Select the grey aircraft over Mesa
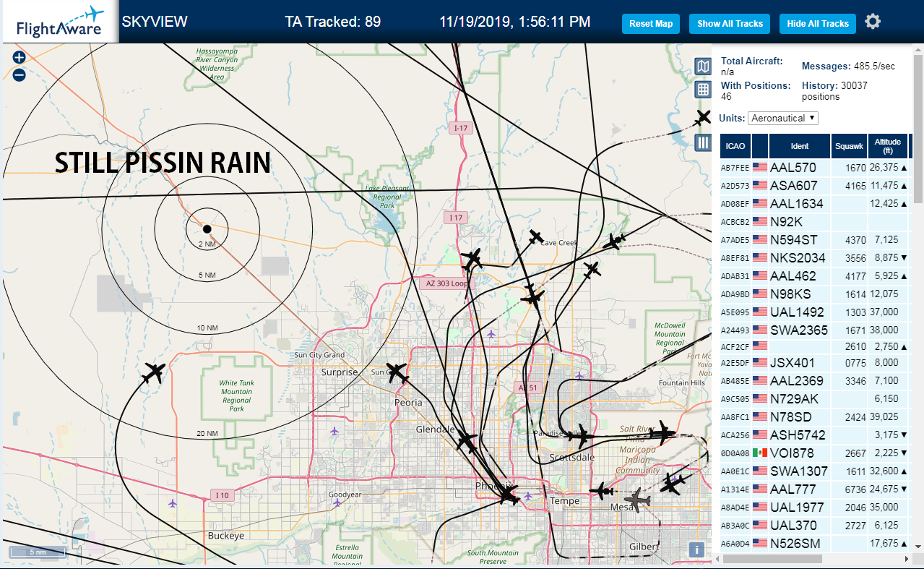The height and width of the screenshot is (569, 924). click(636, 499)
